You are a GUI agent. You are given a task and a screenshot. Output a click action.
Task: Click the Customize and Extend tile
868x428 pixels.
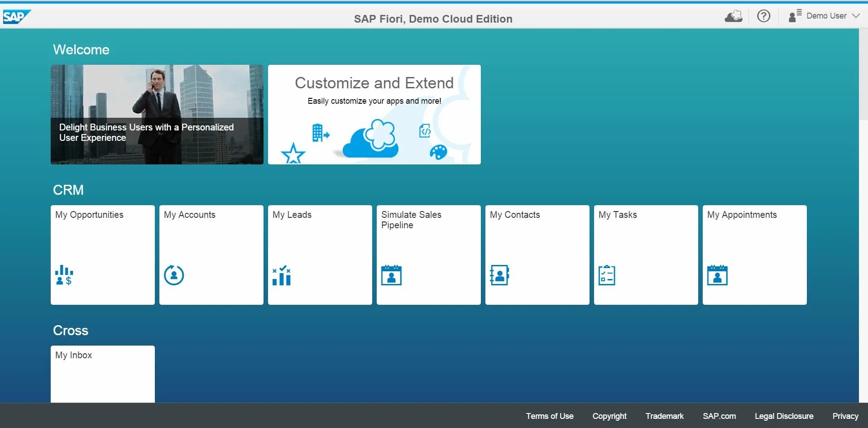click(374, 114)
